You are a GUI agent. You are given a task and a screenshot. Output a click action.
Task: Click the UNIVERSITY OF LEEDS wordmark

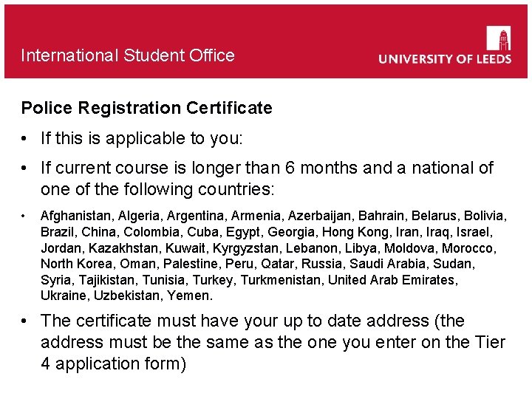(445, 59)
